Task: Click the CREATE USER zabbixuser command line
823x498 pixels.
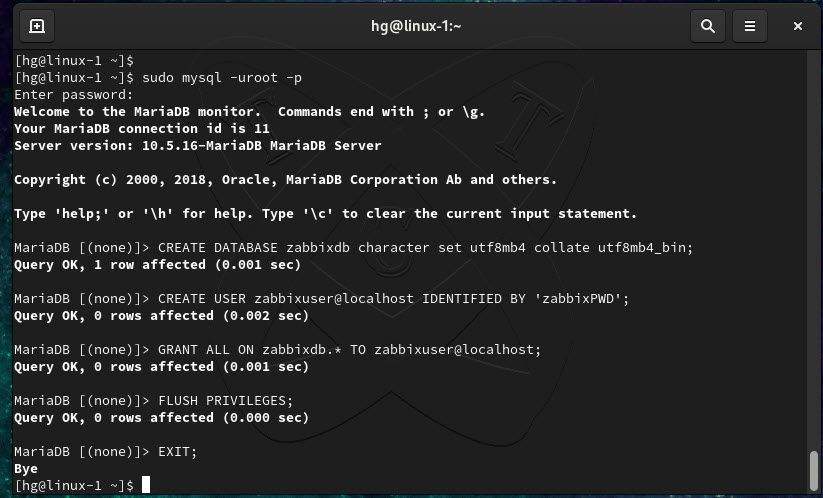Action: [x=322, y=299]
